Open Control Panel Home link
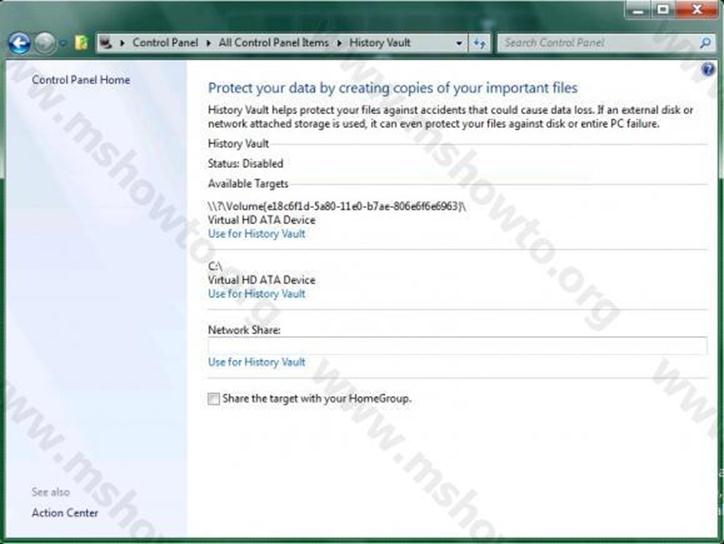The width and height of the screenshot is (724, 544). (81, 80)
